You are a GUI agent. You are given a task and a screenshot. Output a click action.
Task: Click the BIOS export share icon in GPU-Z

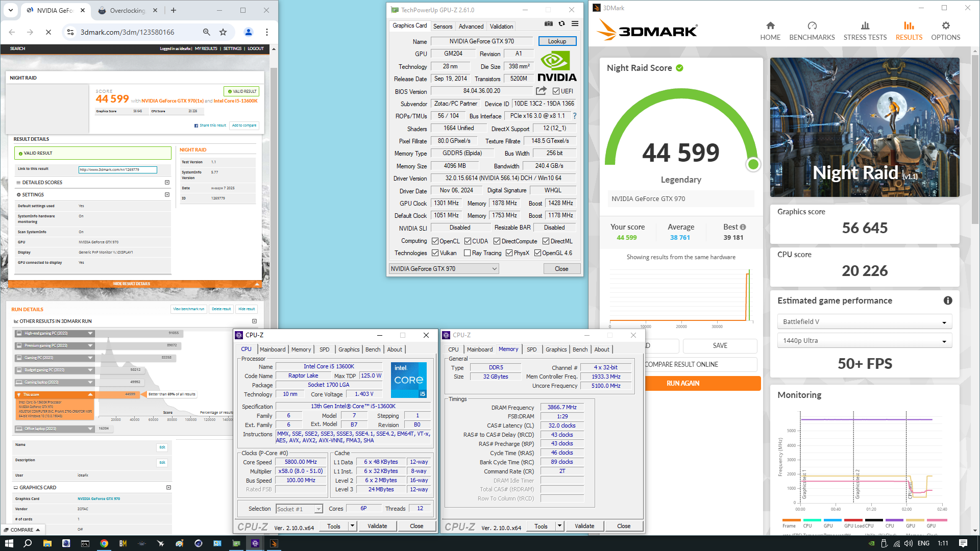click(541, 91)
